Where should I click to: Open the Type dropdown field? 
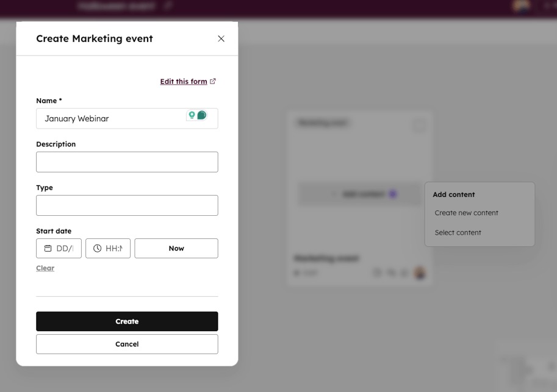(127, 205)
